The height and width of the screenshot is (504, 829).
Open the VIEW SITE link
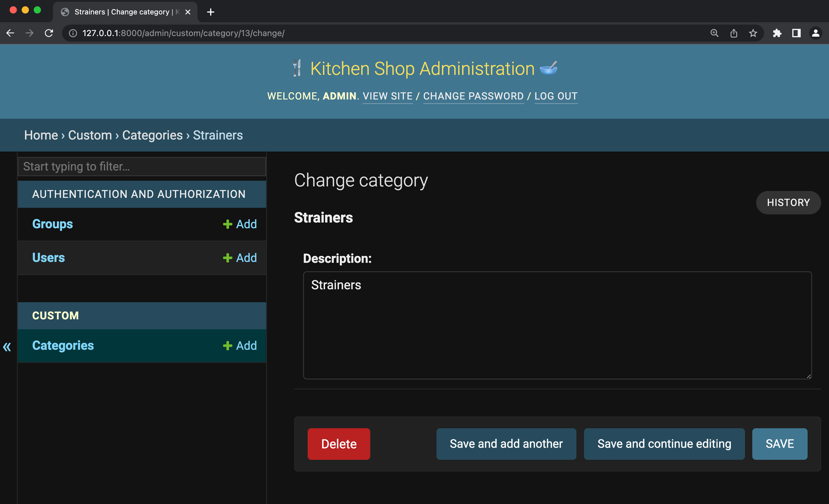(388, 96)
